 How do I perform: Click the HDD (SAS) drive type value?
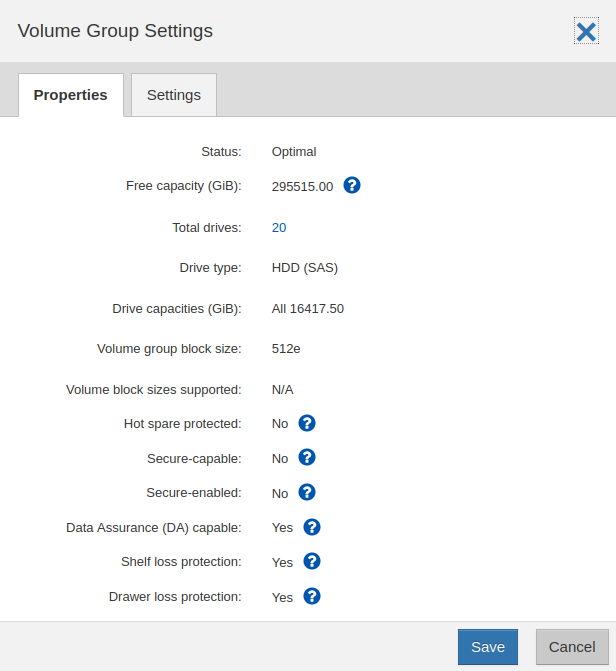[x=305, y=268]
